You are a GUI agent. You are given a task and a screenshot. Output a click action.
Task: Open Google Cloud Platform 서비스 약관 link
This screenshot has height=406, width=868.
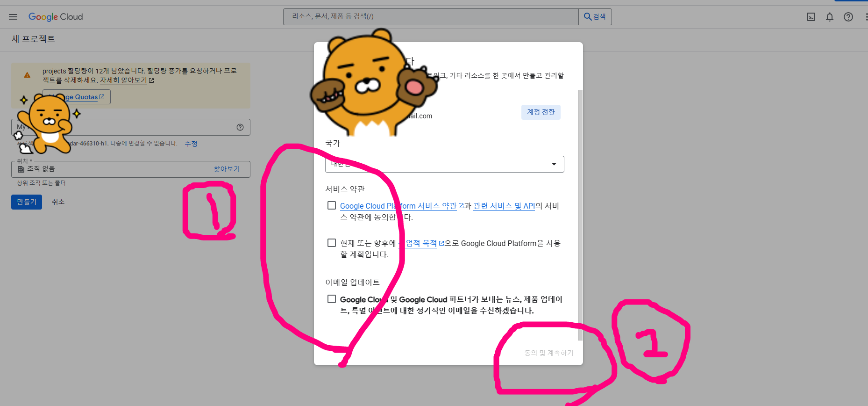398,206
